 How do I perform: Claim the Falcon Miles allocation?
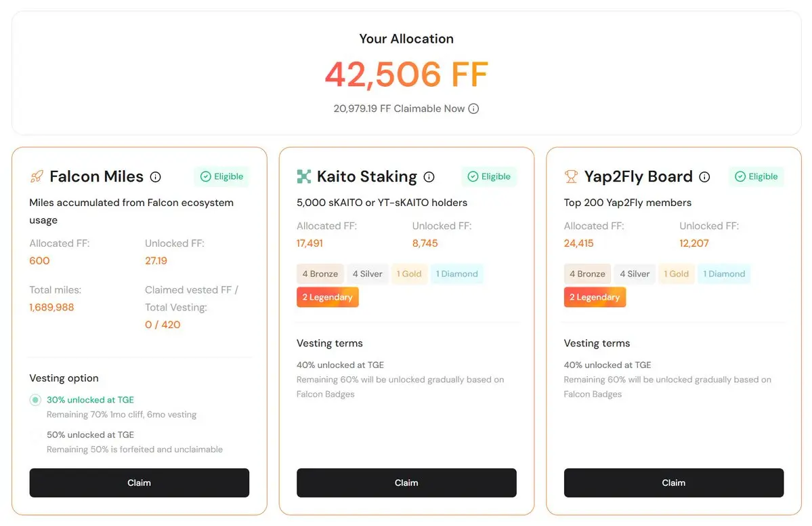[x=139, y=483]
